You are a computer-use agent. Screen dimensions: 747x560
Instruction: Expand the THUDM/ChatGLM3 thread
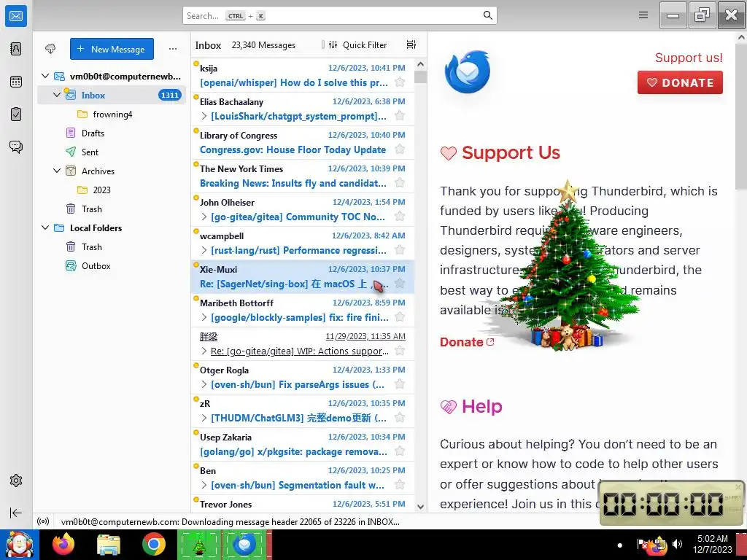click(x=204, y=418)
